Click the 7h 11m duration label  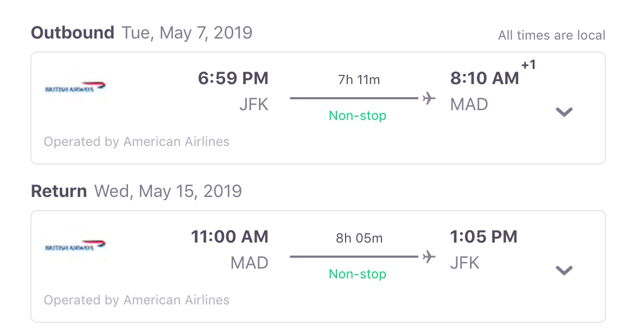357,79
